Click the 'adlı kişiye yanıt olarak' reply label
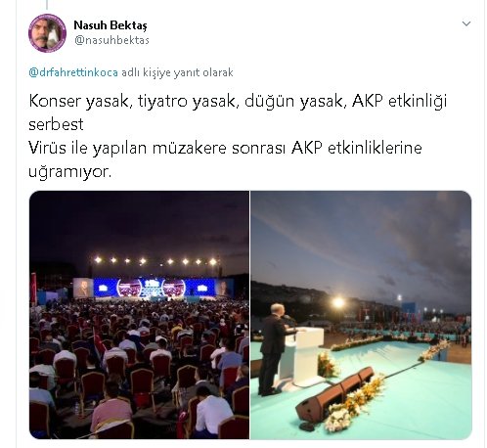This screenshot has height=448, width=487. tap(177, 72)
